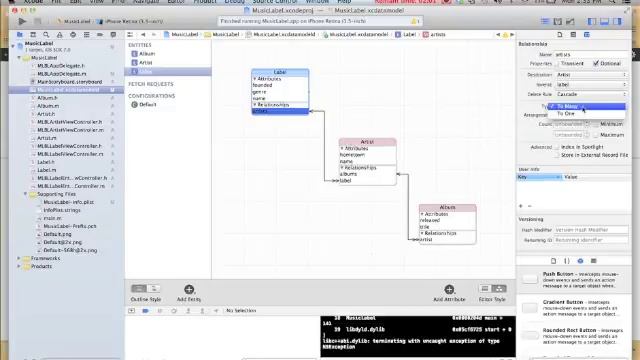Click the Add Entity plus icon
This screenshot has height=360, width=640.
coord(189,289)
